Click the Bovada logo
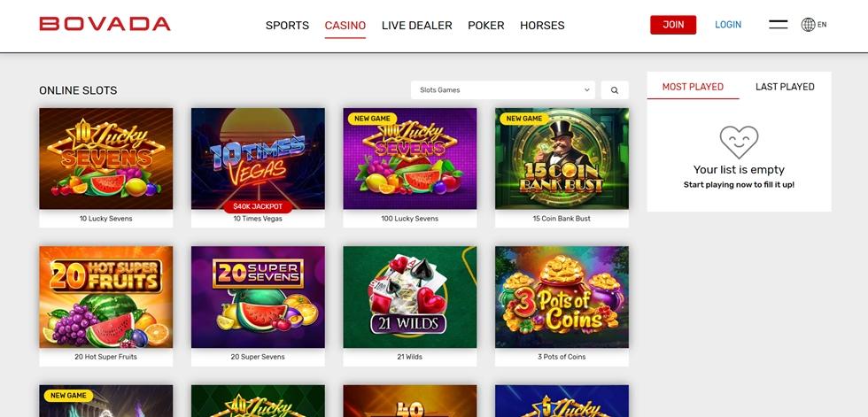The height and width of the screenshot is (417, 868). coord(105,24)
